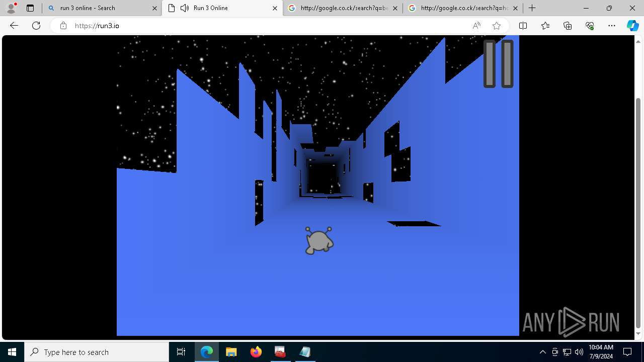Close the first google.co.ck tab
Viewport: 644px width, 362px height.
[x=395, y=8]
